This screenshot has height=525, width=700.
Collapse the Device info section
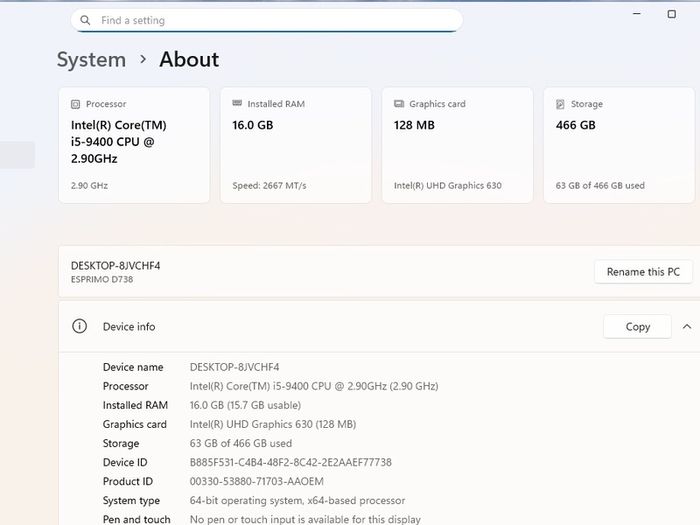click(687, 327)
